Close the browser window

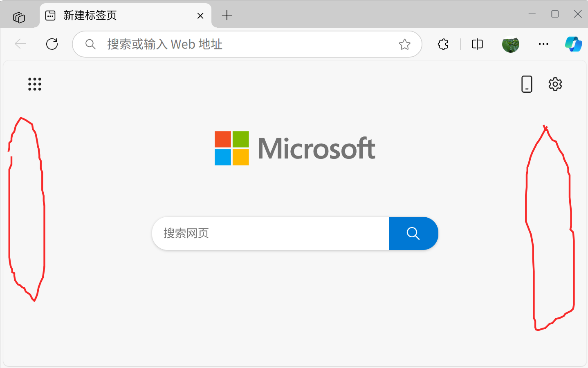tap(578, 14)
